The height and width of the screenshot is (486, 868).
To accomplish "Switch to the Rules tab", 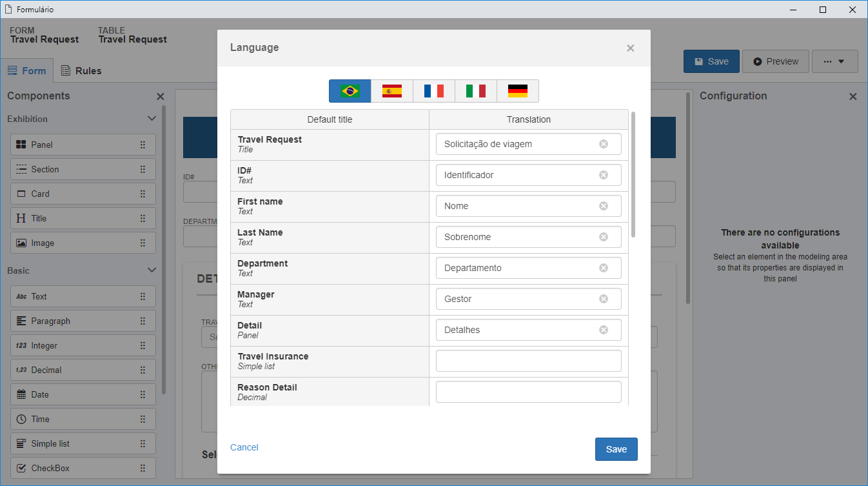I will pos(81,71).
